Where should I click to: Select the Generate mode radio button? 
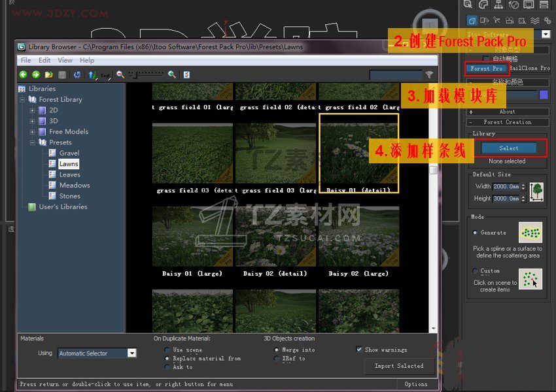tap(475, 233)
